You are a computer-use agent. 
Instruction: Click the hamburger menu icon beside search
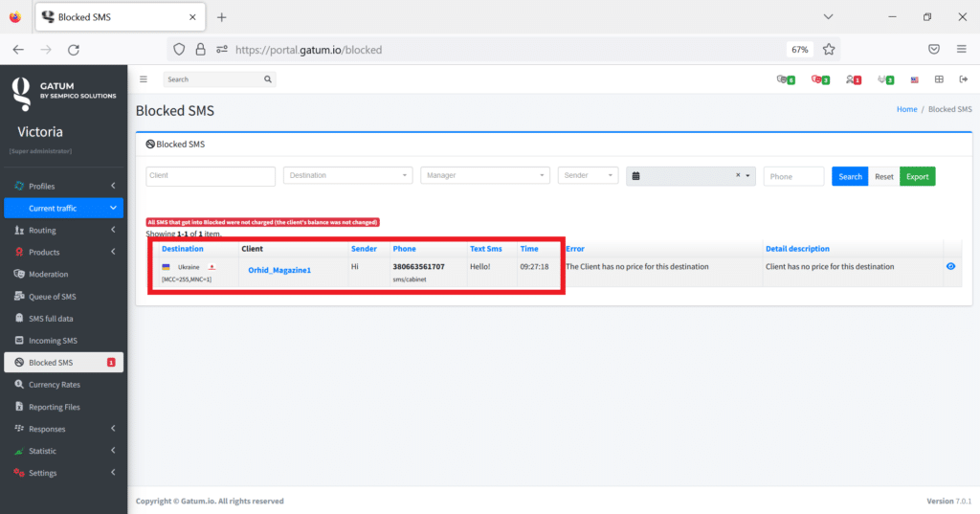pyautogui.click(x=144, y=79)
